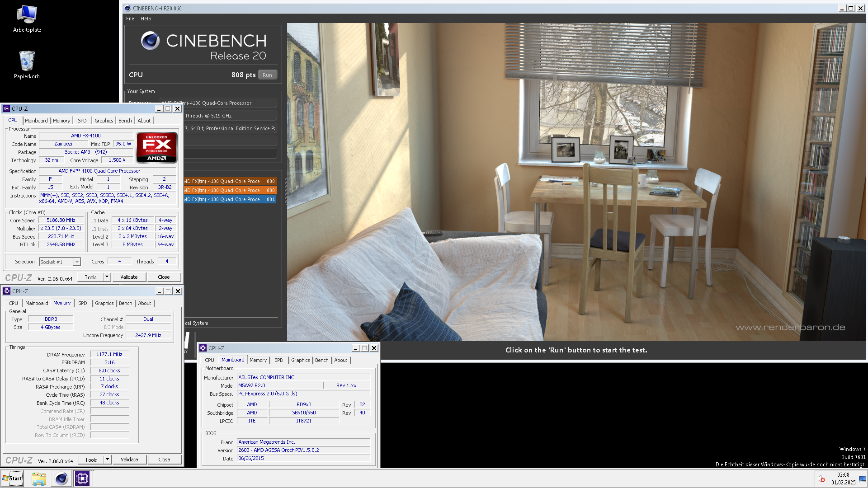Click the Multiplier x 23.5 value field
Screen dimensions: 868x488
(x=61, y=229)
